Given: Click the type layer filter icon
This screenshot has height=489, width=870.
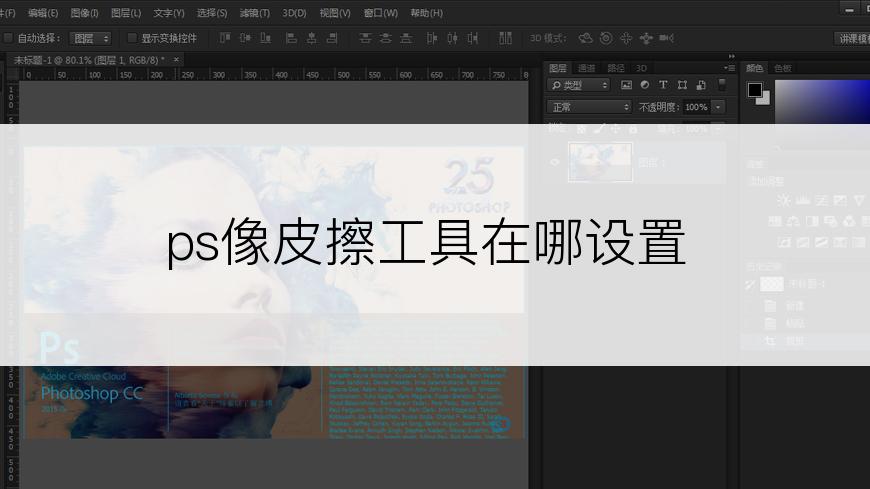Looking at the screenshot, I should [663, 86].
